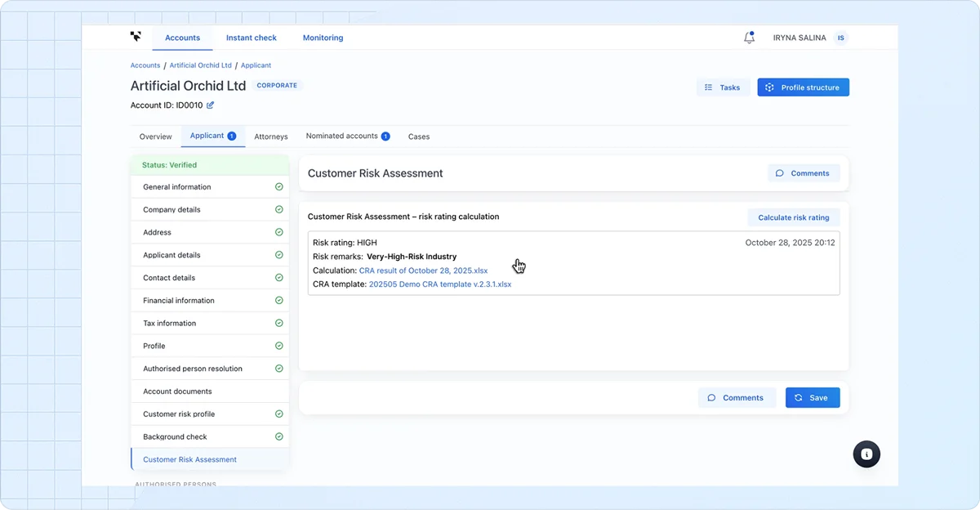Click the IRYNA SALINA user name
The height and width of the screenshot is (510, 980).
800,38
